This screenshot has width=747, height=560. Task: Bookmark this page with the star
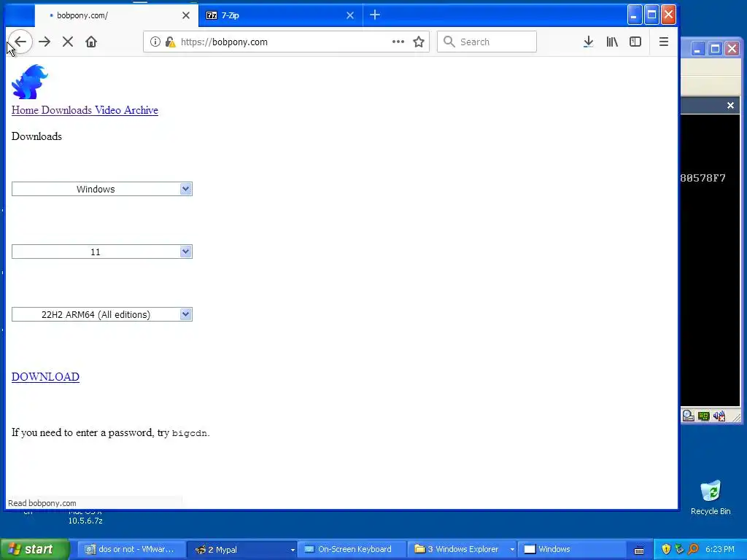pyautogui.click(x=419, y=42)
